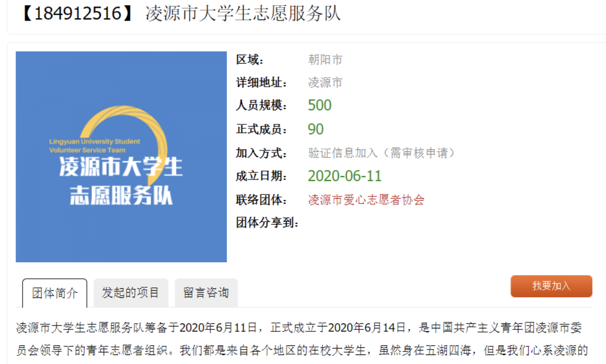Screen dimensions: 606x364
Task: Click the founding date 2020-06-11
Action: pyautogui.click(x=345, y=176)
